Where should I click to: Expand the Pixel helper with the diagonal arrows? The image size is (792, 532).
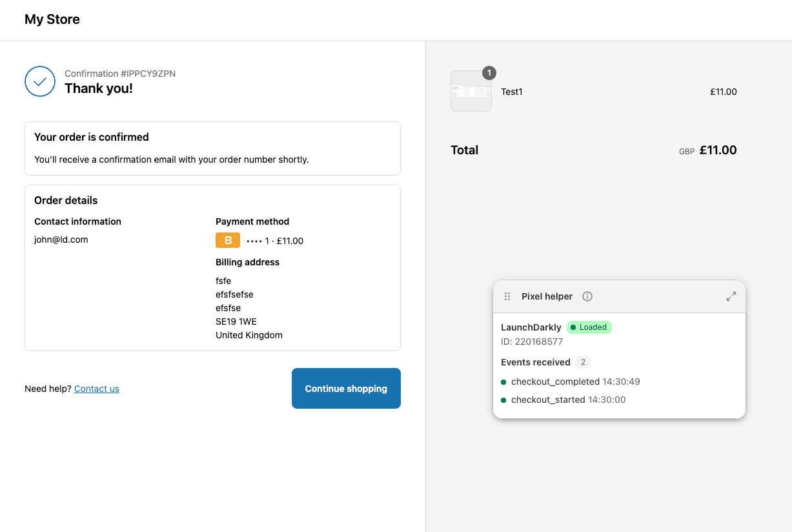point(731,296)
